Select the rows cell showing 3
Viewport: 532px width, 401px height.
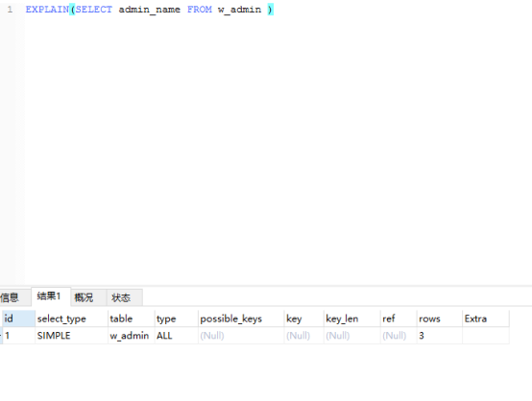pos(440,336)
